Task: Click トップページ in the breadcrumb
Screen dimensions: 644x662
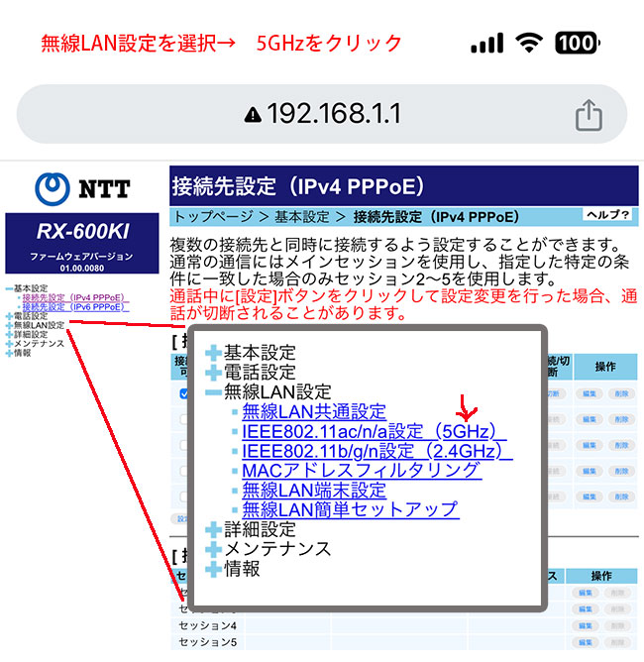Action: pos(213,217)
